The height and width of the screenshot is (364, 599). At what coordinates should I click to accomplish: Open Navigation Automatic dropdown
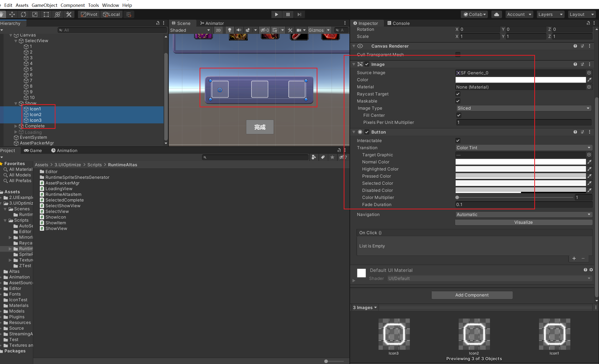click(524, 214)
